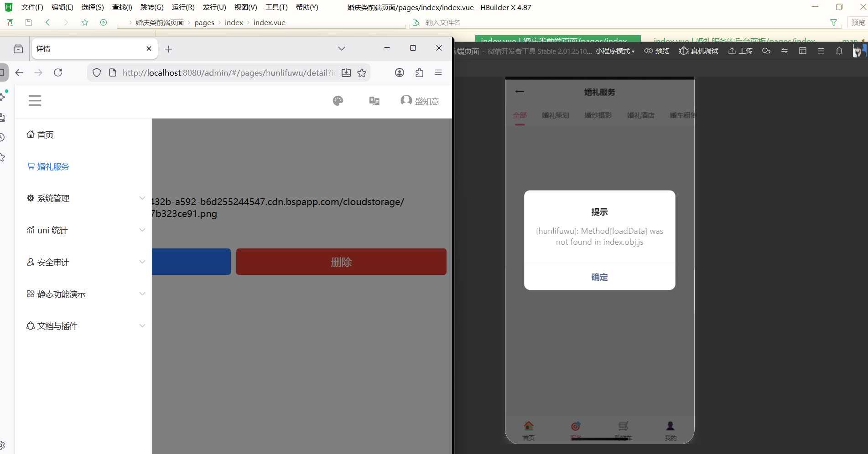
Task: Open the browser extensions puzzle icon
Action: point(420,72)
